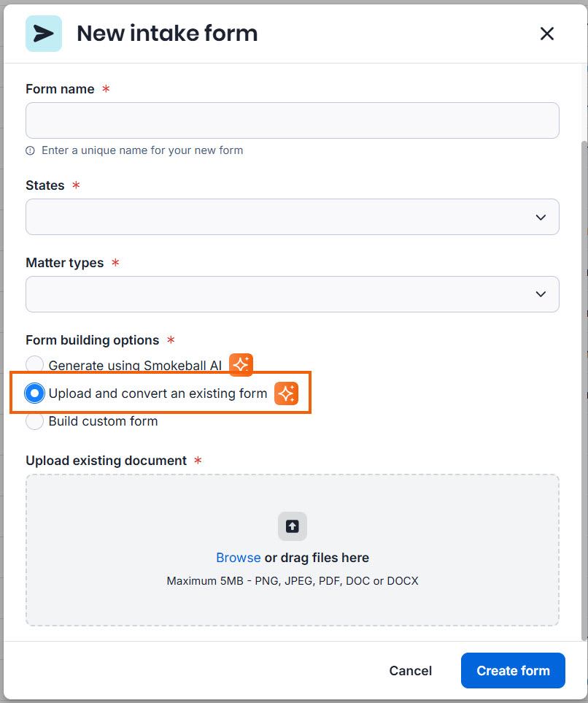Click the Form name text field
This screenshot has height=703, width=588.
pyautogui.click(x=293, y=120)
